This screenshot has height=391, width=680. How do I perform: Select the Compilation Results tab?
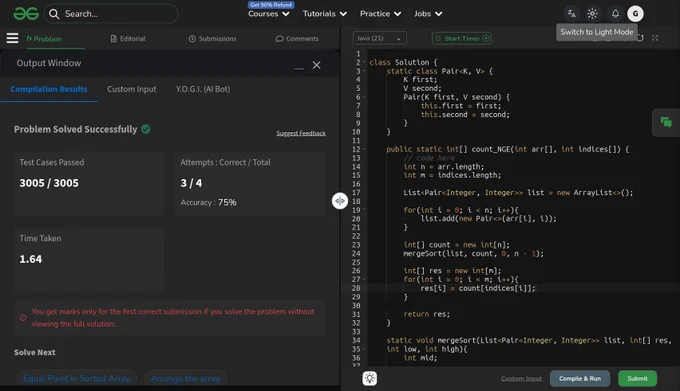49,89
